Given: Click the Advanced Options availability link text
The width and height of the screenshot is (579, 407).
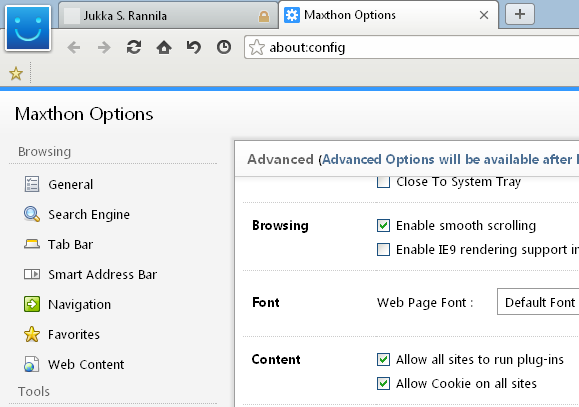Looking at the screenshot, I should click(450, 160).
